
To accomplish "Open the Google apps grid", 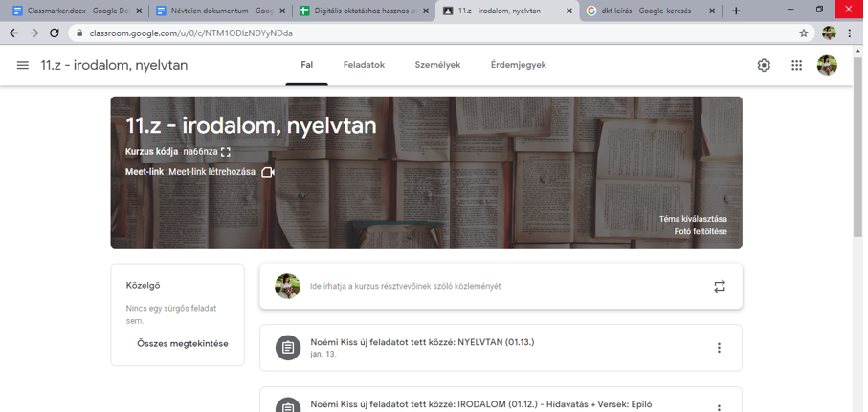I will tap(796, 65).
